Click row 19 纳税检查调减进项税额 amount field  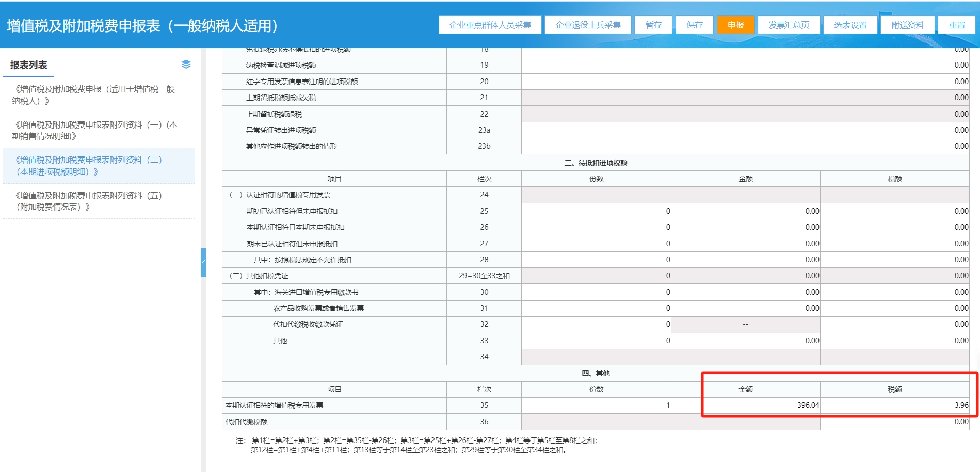pyautogui.click(x=745, y=65)
